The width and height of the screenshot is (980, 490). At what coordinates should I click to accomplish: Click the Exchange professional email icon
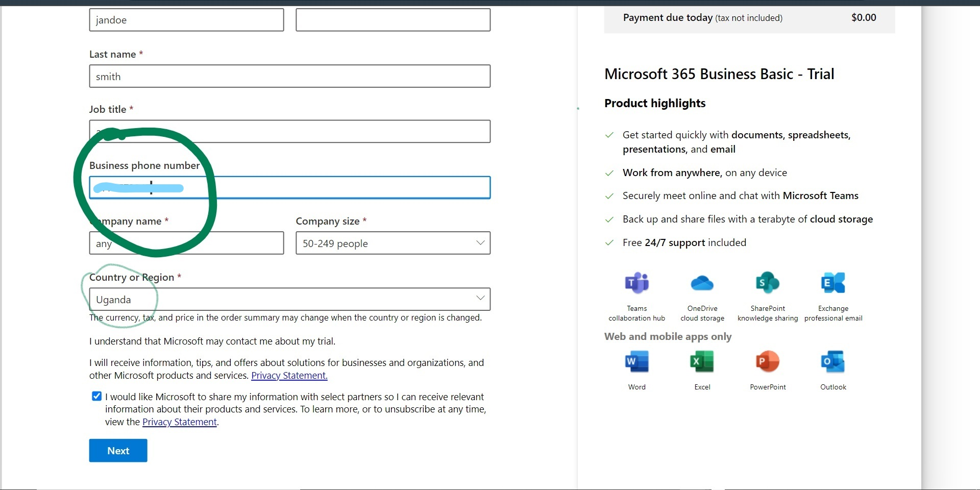pos(833,283)
